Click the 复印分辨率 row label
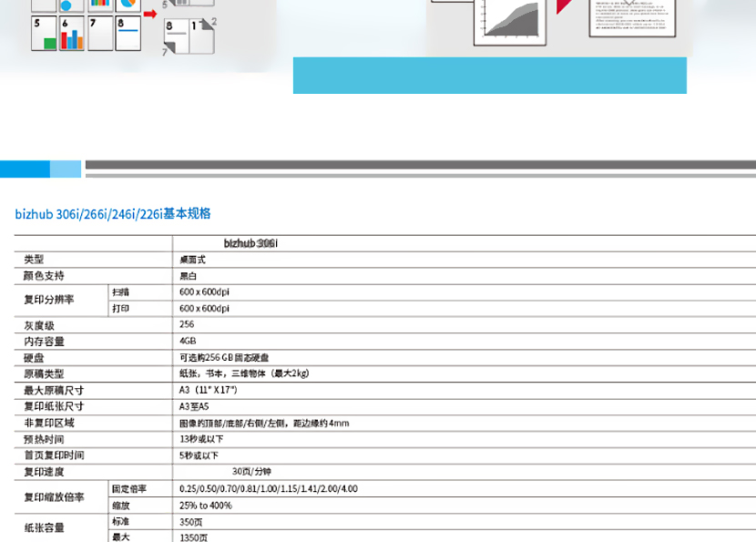 tap(49, 300)
